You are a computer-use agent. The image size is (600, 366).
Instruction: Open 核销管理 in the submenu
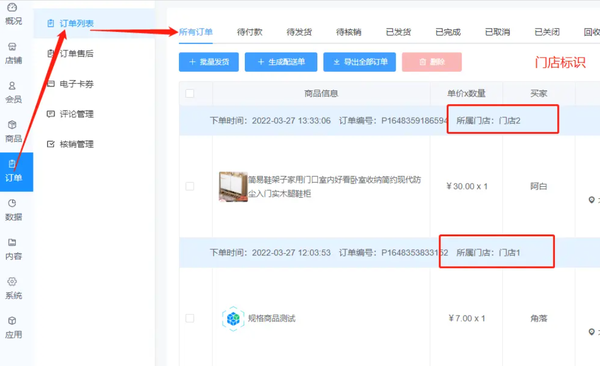[x=70, y=144]
